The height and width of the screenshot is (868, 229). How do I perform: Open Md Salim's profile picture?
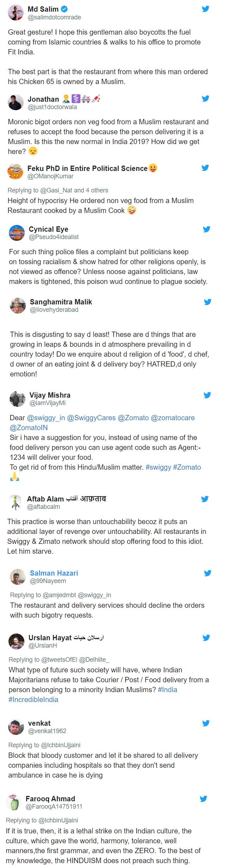[x=16, y=13]
